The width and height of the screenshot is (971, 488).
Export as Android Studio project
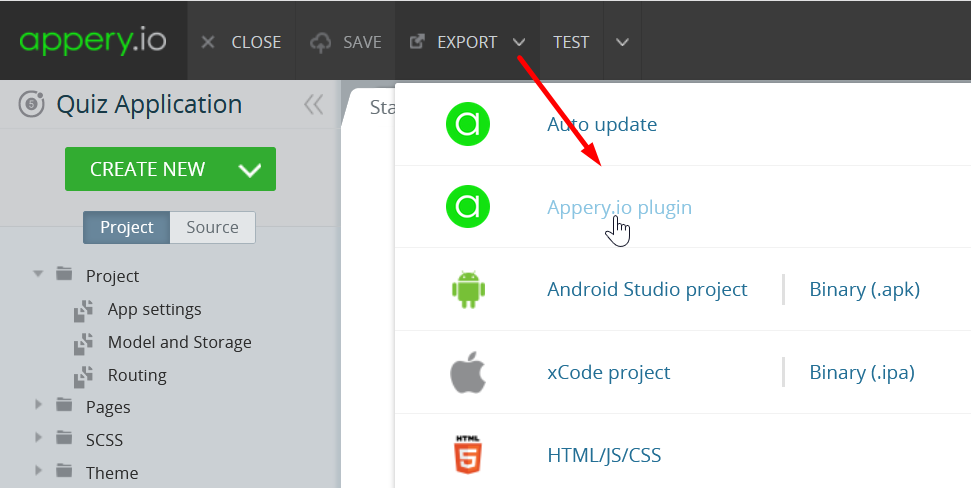click(x=647, y=289)
